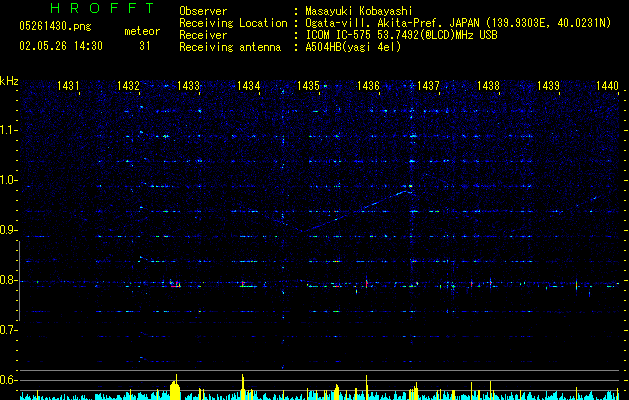This screenshot has height=400, width=629.
Task: Click the 'Receiver' field label
Action: click(203, 35)
